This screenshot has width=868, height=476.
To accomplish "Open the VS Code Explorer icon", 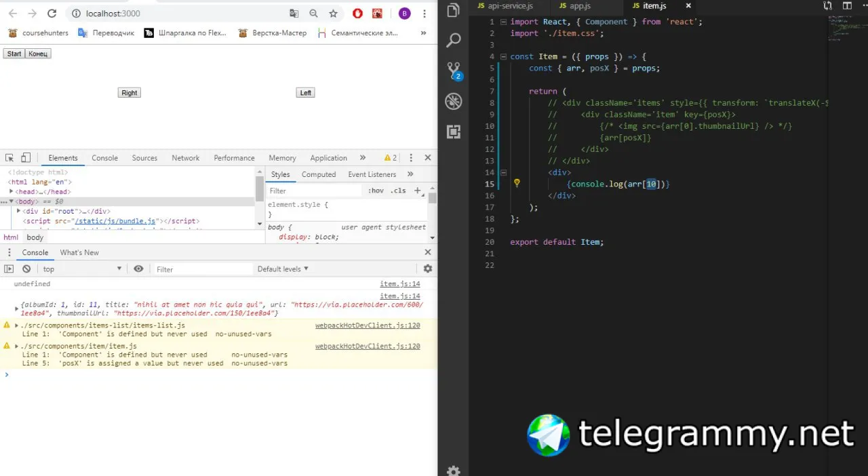I will pyautogui.click(x=453, y=9).
